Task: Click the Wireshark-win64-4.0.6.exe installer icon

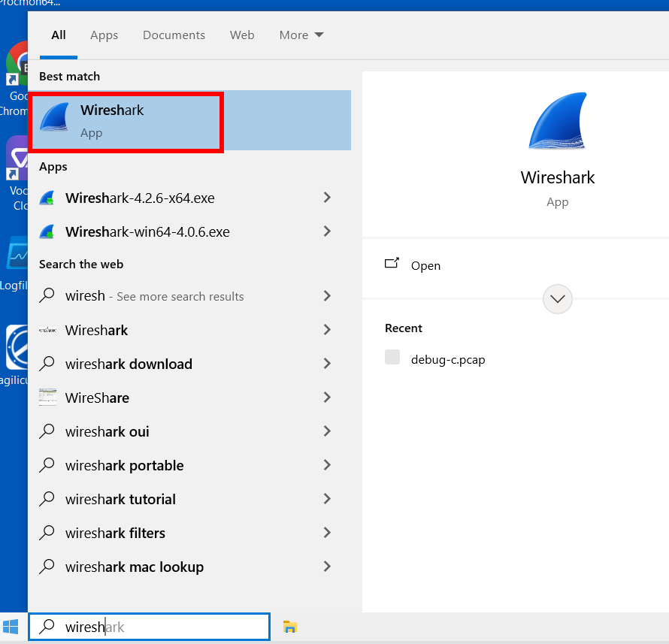Action: point(47,232)
